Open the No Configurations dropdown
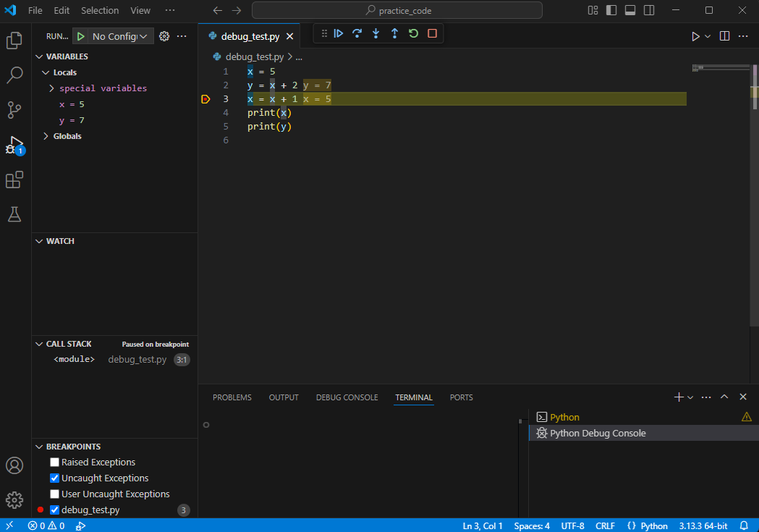The width and height of the screenshot is (759, 532). [121, 36]
